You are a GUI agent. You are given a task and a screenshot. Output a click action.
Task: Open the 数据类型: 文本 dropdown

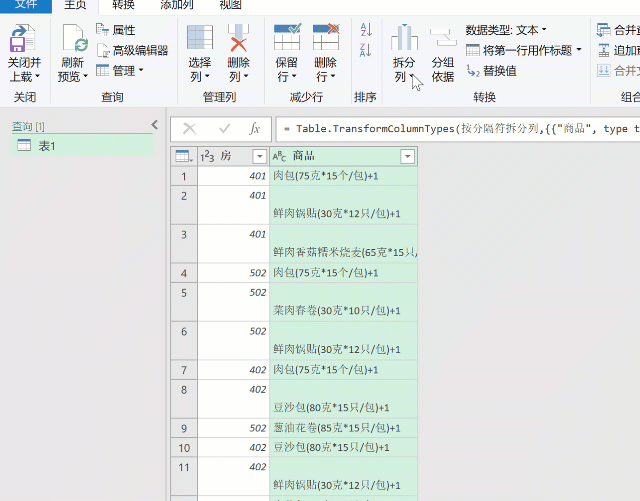505,30
